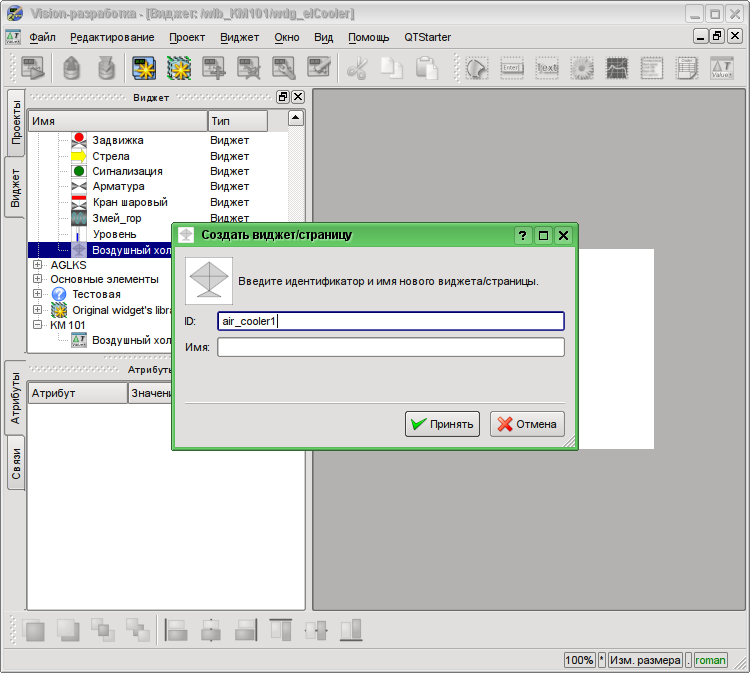Expand the Основные элементы tree node
This screenshot has width=750, height=673.
[x=38, y=280]
